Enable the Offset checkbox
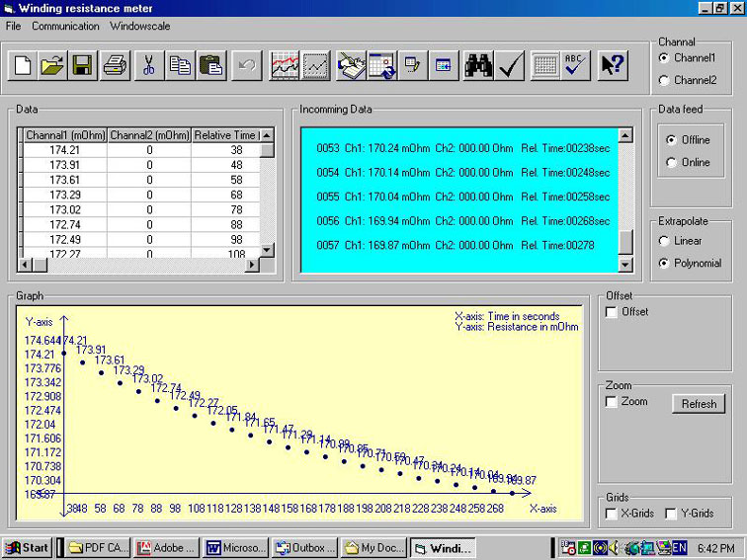747x560 pixels. point(612,312)
